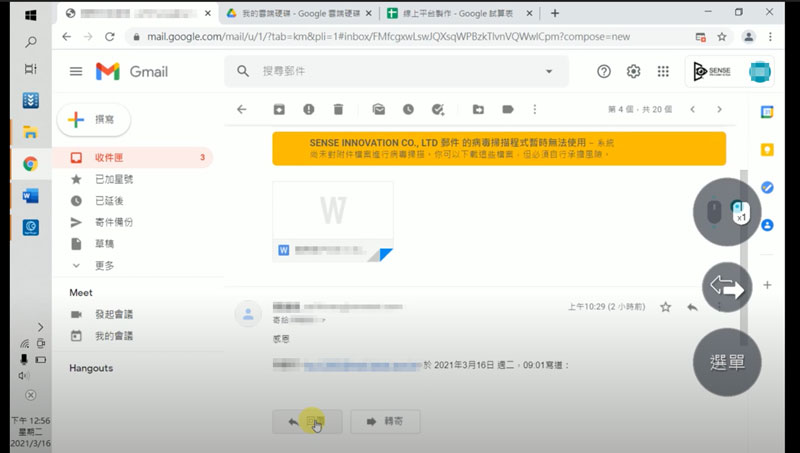
Task: Open more options in email toolbar
Action: pyautogui.click(x=535, y=109)
